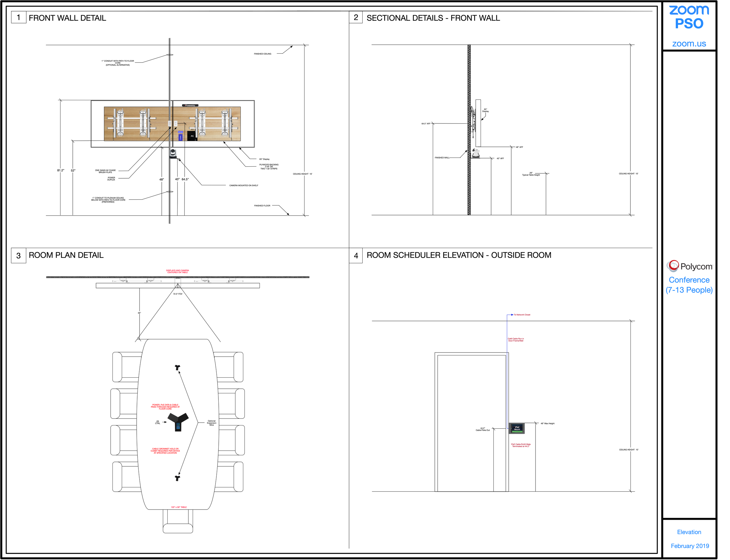This screenshot has width=730, height=560.
Task: Select the 36" dimension in Room Plan Detail
Action: (x=139, y=313)
